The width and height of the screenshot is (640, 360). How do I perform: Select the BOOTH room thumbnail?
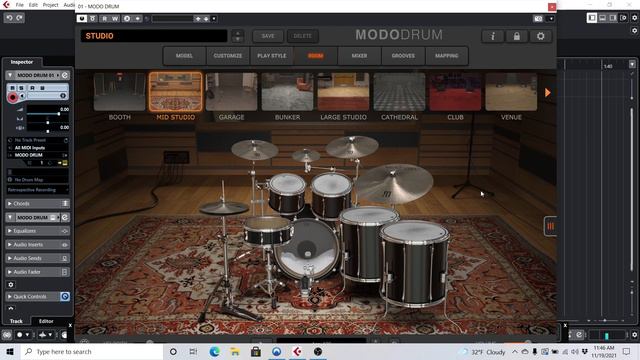(x=120, y=92)
